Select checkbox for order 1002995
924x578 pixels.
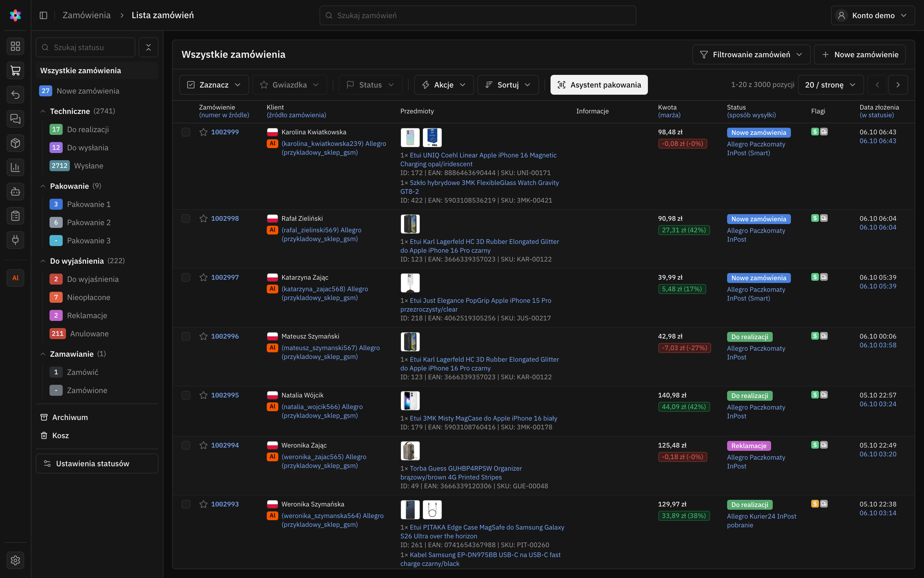point(186,395)
